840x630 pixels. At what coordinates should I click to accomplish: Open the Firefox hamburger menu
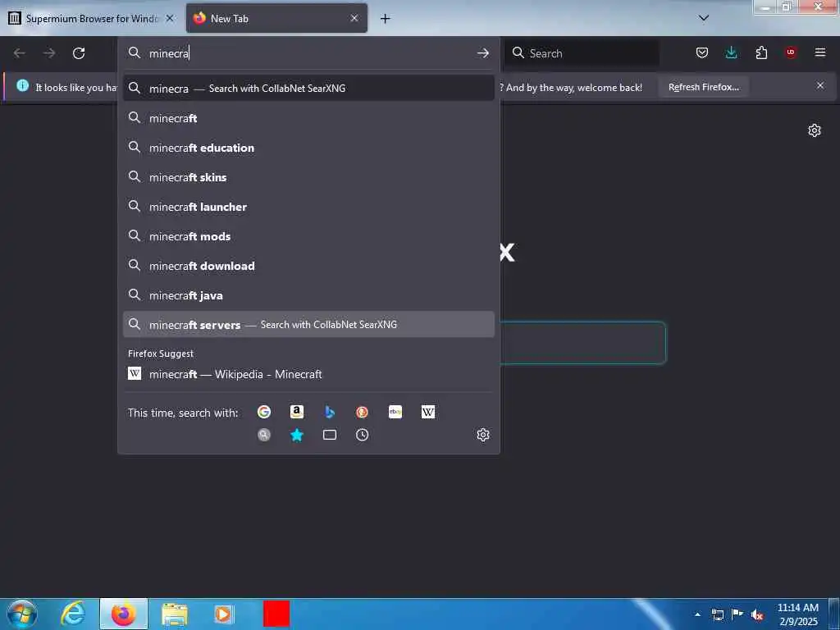820,52
